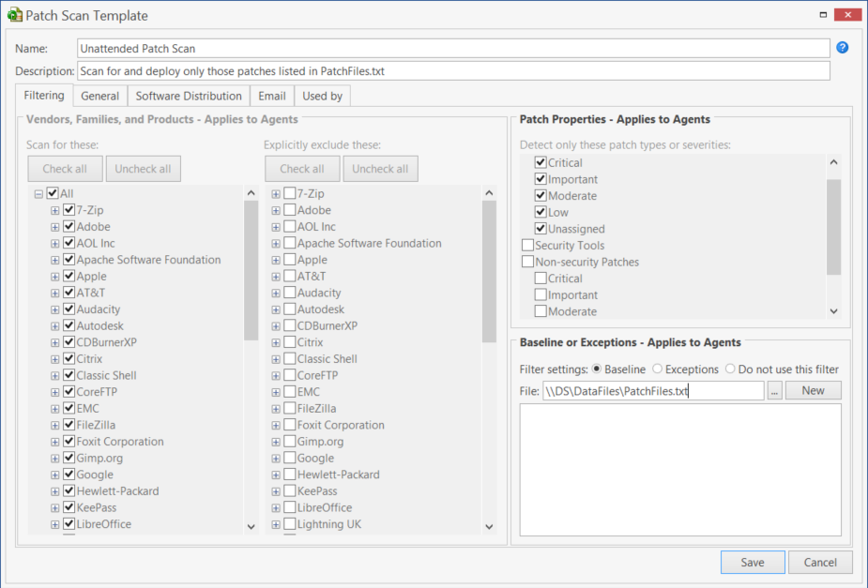Save the patch scan template
The image size is (868, 588).
tap(753, 562)
